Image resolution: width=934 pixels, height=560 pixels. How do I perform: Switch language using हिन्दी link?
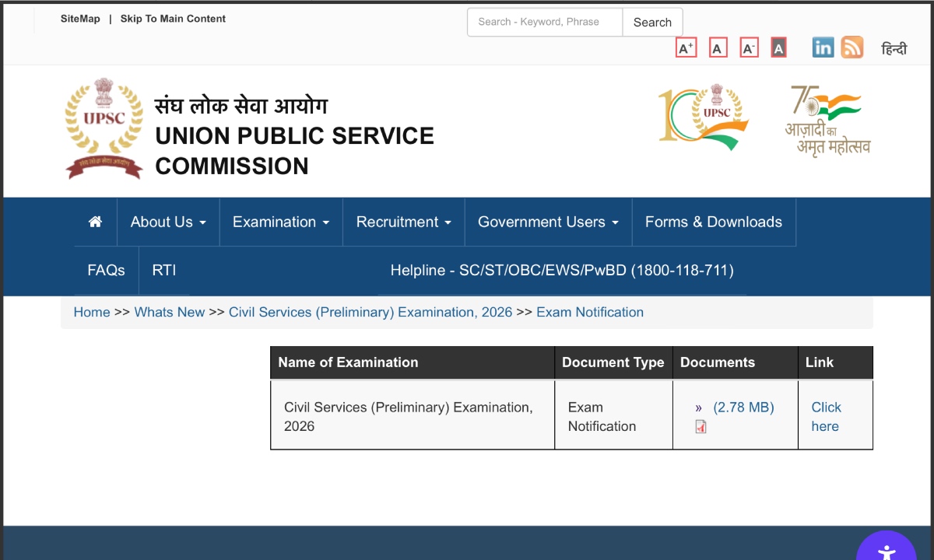click(x=894, y=47)
